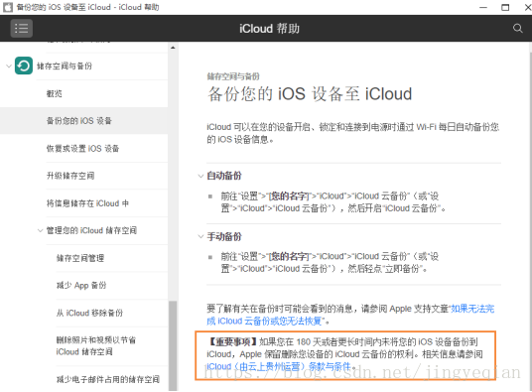Click the green 储存空间与备份 section icon
Viewport: 532px width, 392px height.
(x=24, y=65)
